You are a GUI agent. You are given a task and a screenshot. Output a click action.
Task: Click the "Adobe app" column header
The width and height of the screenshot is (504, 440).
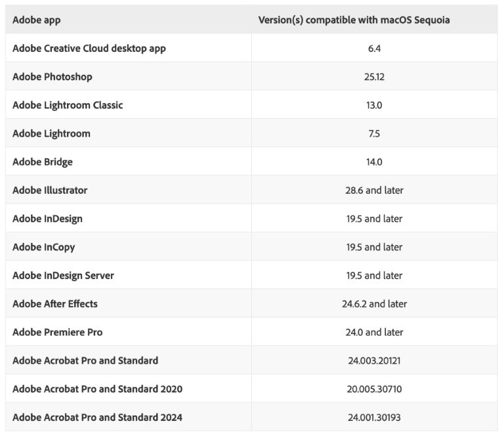37,20
